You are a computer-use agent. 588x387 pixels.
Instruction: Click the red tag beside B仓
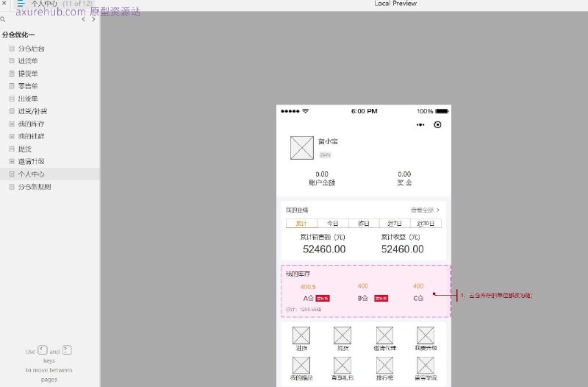point(381,299)
